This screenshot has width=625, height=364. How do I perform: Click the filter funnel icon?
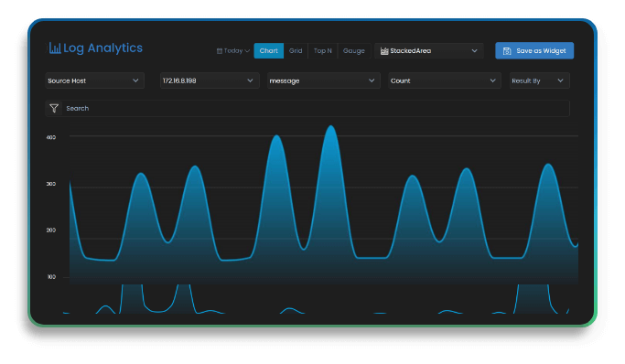coord(54,108)
